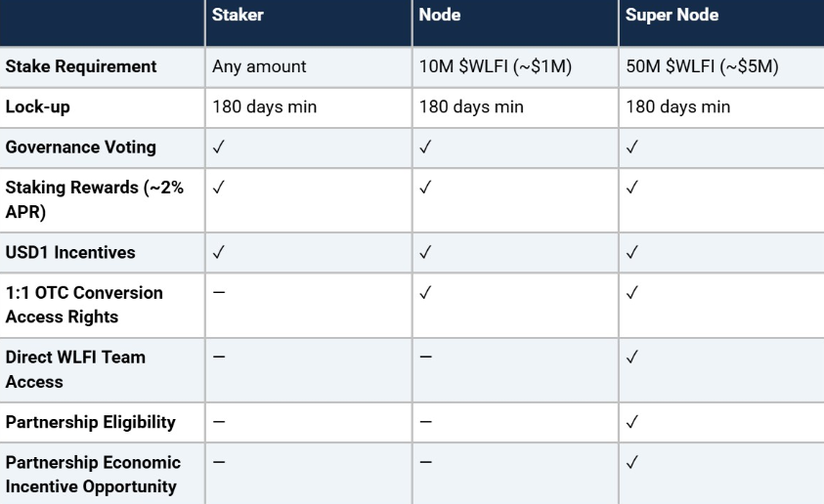Select the Node column header
824x504 pixels.
pyautogui.click(x=439, y=16)
